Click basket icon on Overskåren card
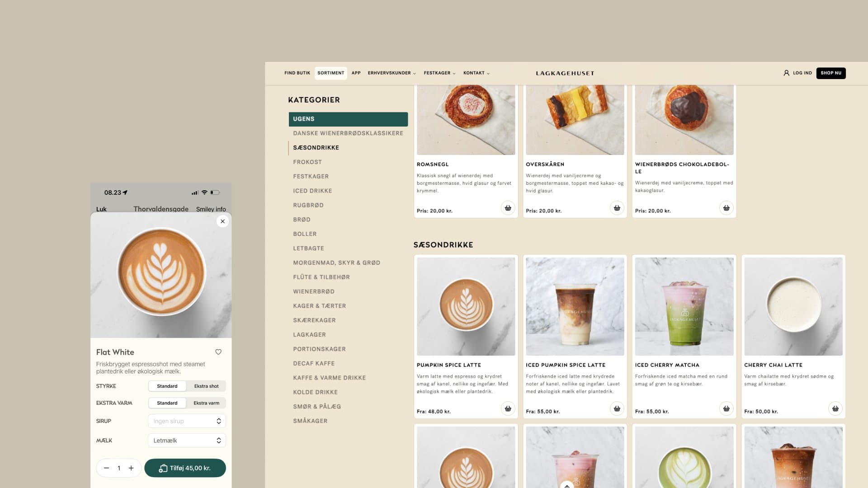 point(617,208)
